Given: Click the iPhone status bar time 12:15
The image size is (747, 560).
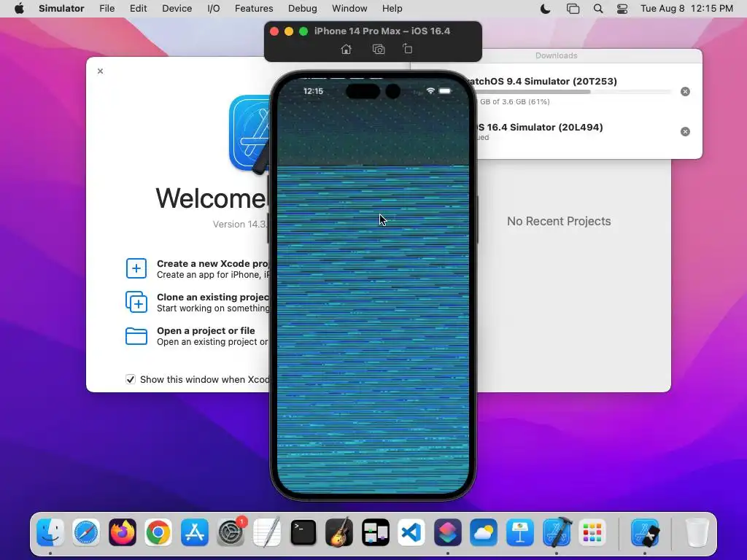Looking at the screenshot, I should coord(313,91).
